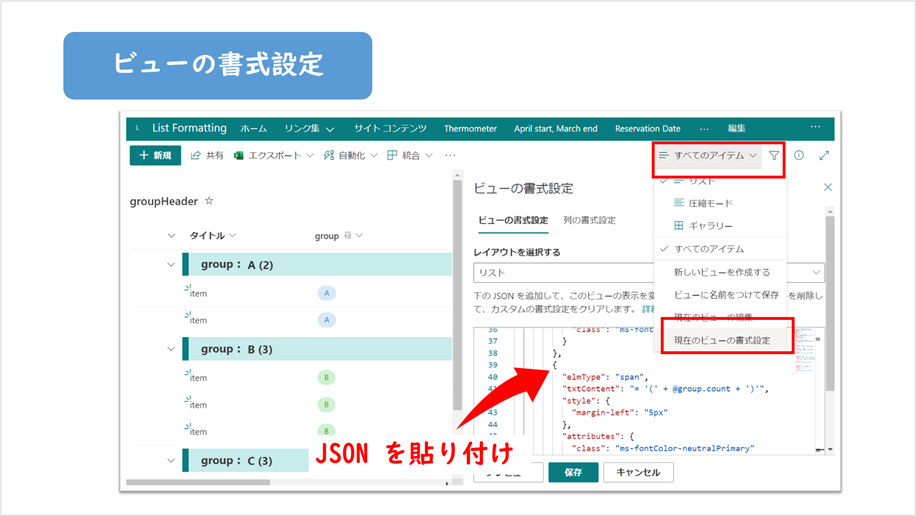Click the code editor minimap
Screen dimensions: 916x516
804,351
